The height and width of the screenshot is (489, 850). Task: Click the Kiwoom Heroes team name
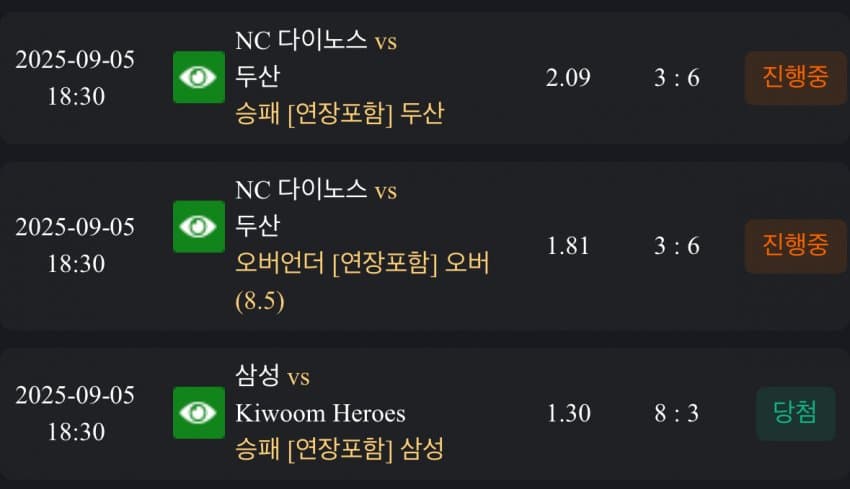coord(320,413)
